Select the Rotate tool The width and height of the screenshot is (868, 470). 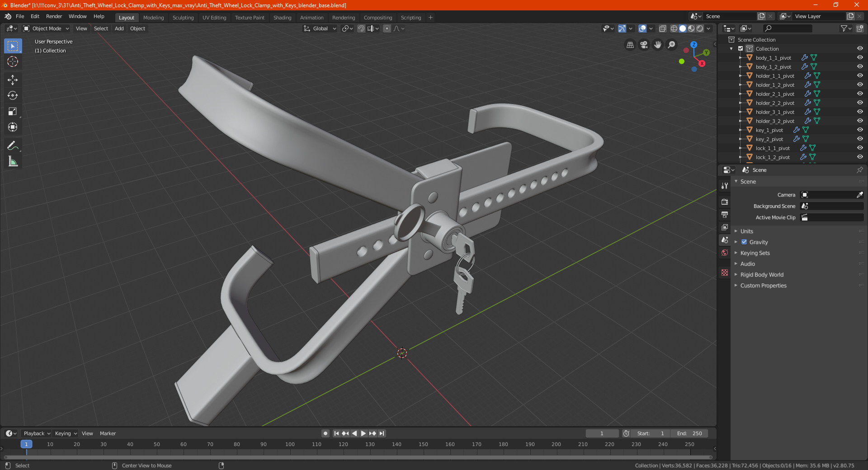(13, 96)
